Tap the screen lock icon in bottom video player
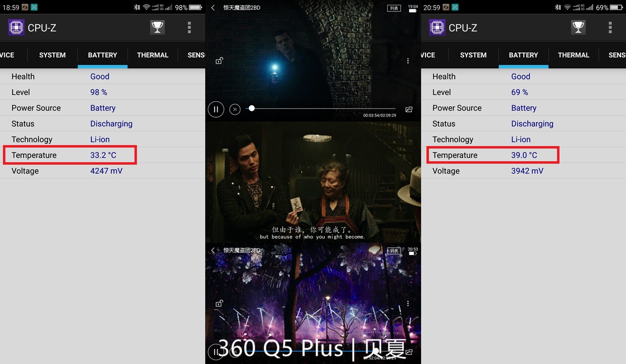 click(220, 303)
